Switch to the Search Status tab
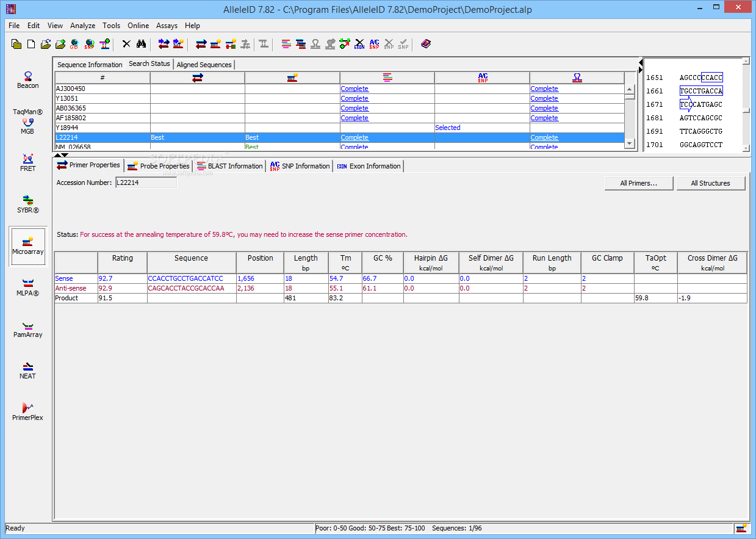Screen dimensions: 756x539 149,63
